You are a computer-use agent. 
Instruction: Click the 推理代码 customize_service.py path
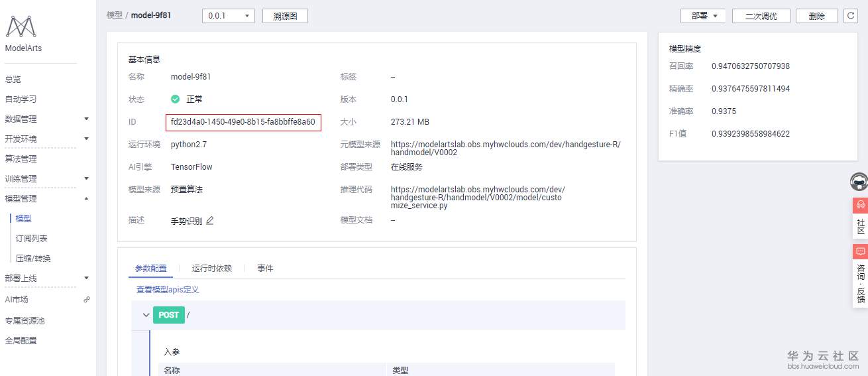click(478, 197)
